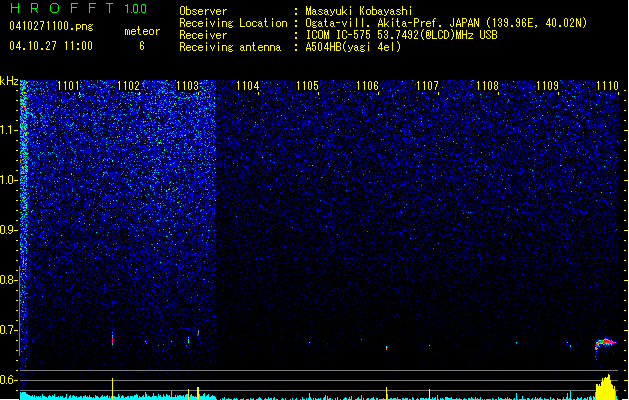Click the 1102 time marker
Viewport: 629px width, 400px height.
coord(128,86)
